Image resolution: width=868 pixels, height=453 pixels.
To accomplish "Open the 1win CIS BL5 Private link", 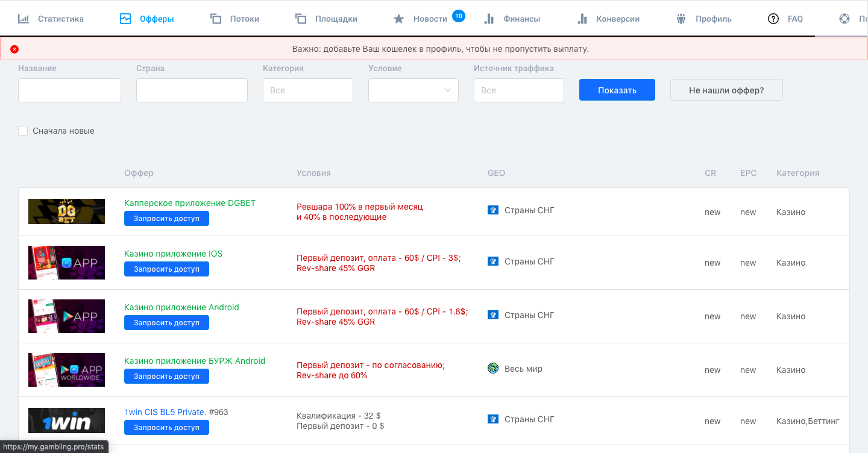I will pos(165,412).
